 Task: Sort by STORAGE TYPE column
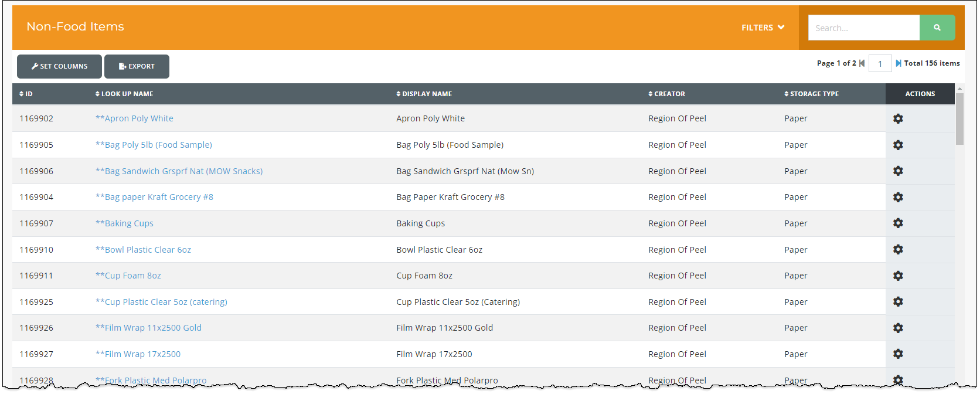[812, 94]
